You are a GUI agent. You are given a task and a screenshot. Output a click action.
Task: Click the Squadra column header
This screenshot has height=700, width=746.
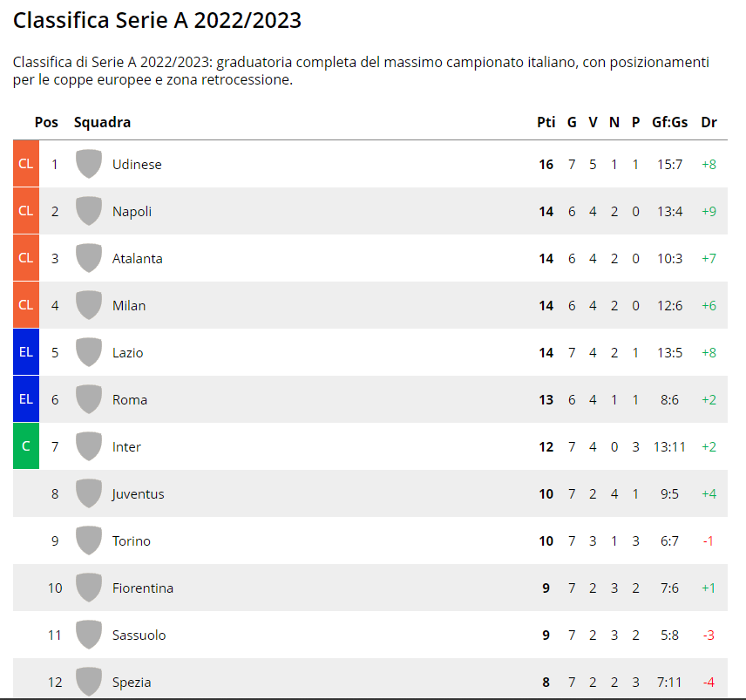tap(102, 122)
